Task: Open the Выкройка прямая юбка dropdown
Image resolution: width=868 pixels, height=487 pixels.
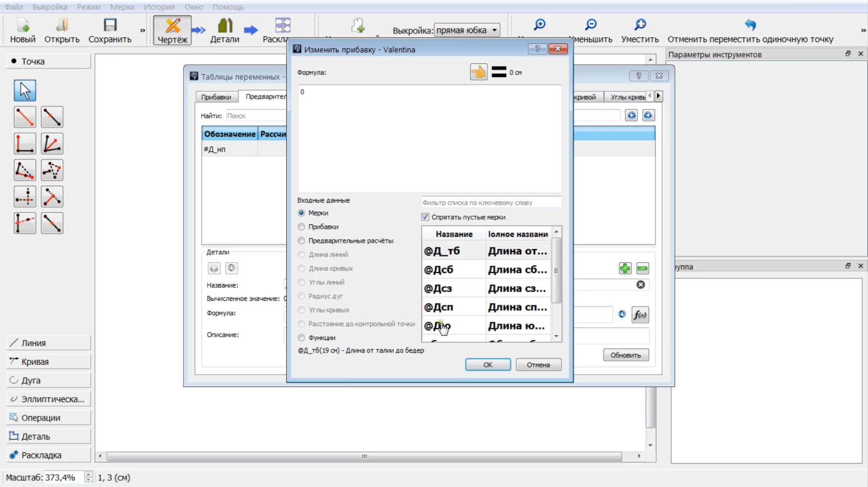Action: point(467,30)
